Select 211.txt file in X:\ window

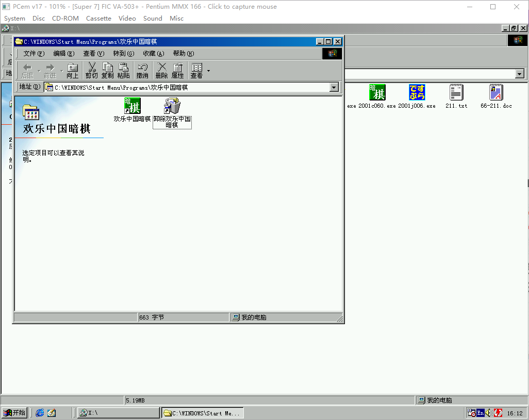click(456, 96)
